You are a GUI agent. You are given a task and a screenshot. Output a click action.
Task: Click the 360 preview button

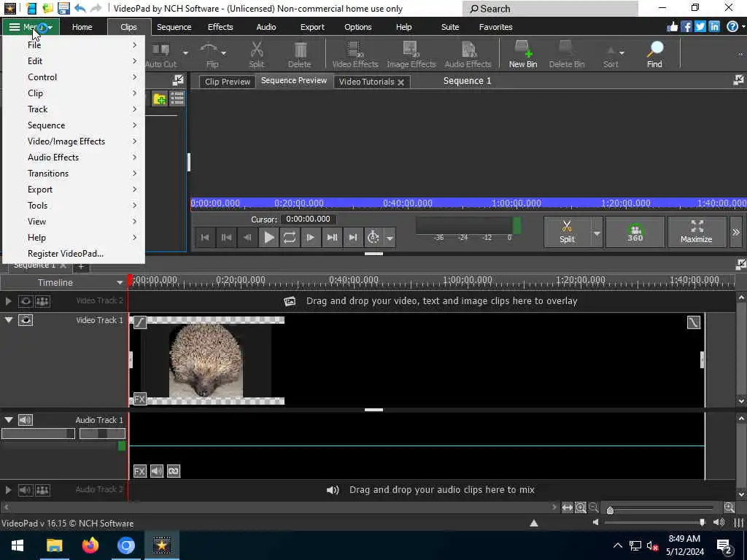pos(635,232)
